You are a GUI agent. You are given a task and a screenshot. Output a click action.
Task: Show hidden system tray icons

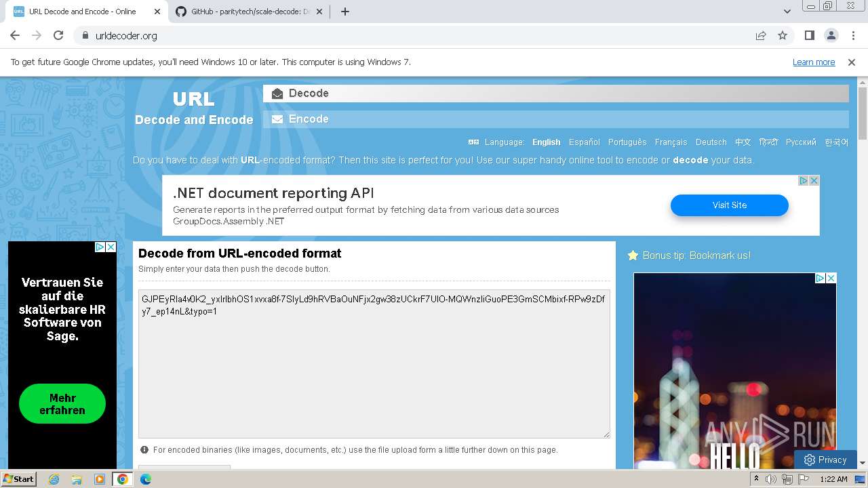tap(757, 479)
